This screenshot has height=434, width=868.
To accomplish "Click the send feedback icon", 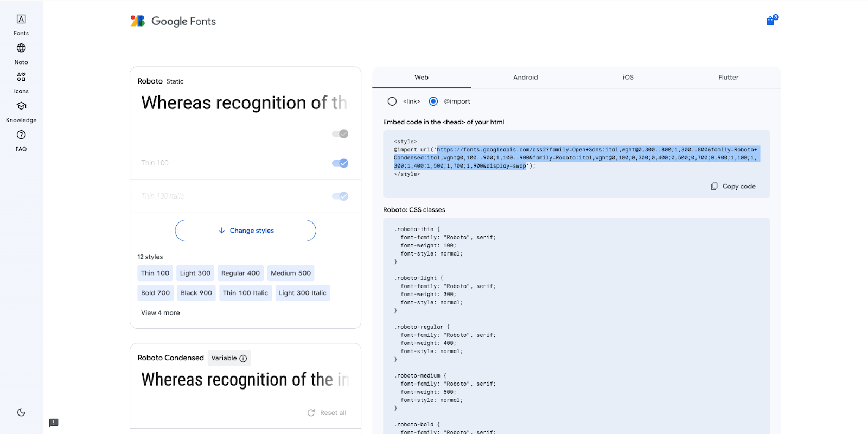I will tap(54, 423).
